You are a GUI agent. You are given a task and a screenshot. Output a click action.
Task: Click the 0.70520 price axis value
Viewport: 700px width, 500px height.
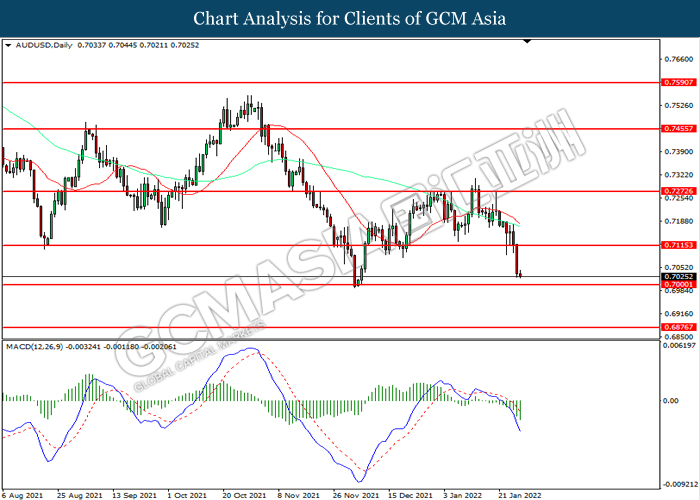pos(679,267)
